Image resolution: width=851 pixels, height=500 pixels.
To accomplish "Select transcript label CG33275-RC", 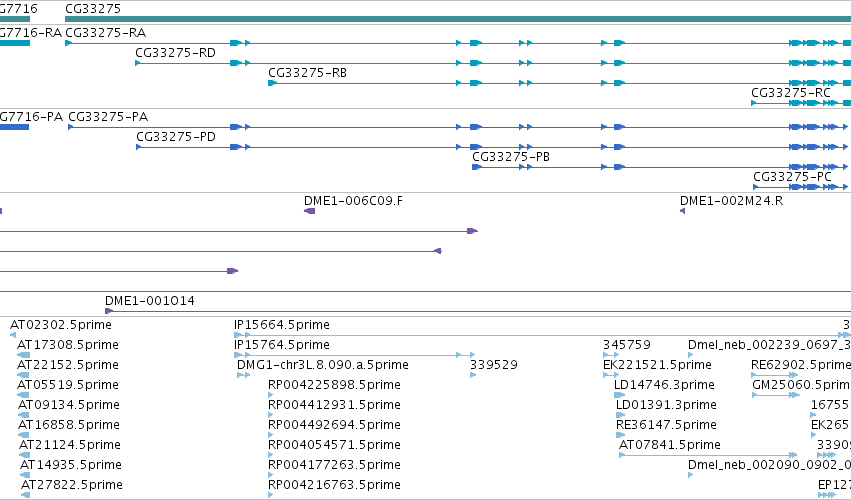I will click(791, 93).
